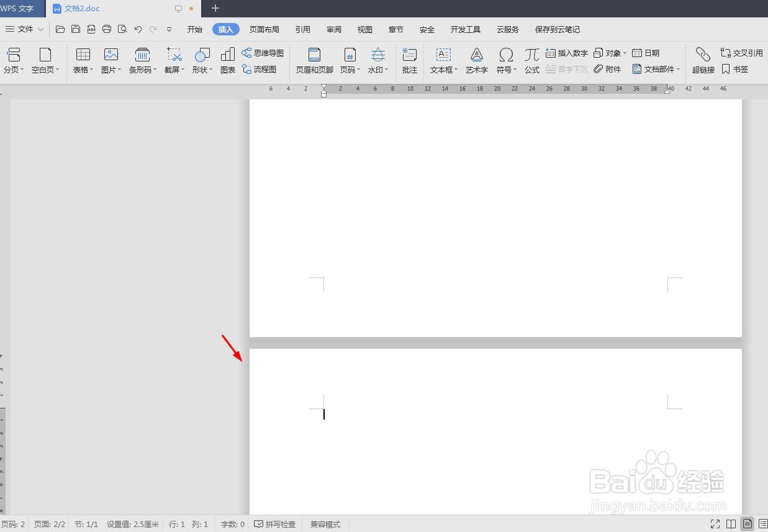Insert a blank page with 空白页
The height and width of the screenshot is (532, 768).
pos(45,55)
